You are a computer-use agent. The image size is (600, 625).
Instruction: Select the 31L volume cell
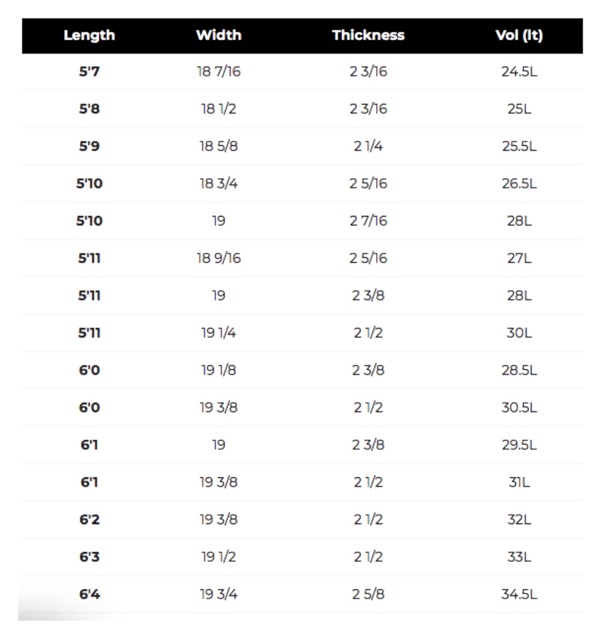(519, 482)
